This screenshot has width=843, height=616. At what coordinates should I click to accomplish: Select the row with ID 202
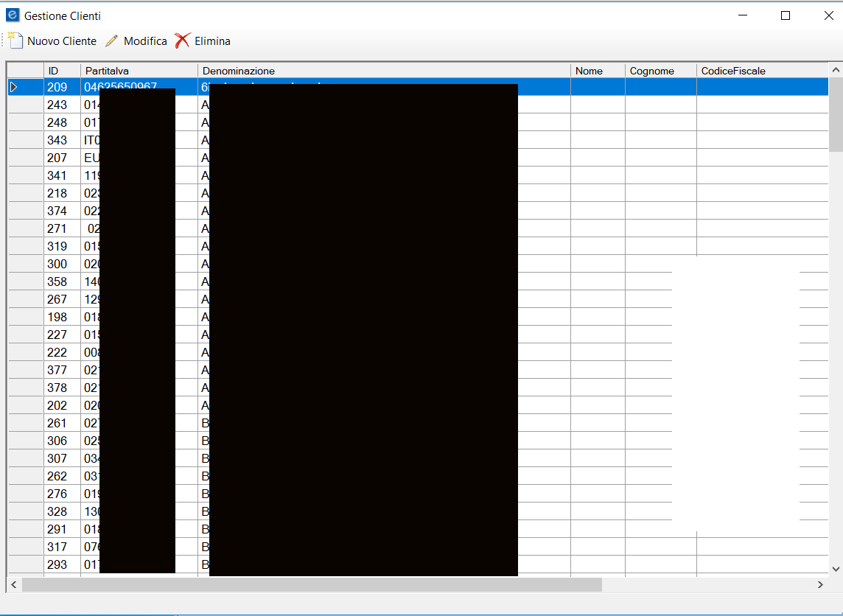[419, 406]
